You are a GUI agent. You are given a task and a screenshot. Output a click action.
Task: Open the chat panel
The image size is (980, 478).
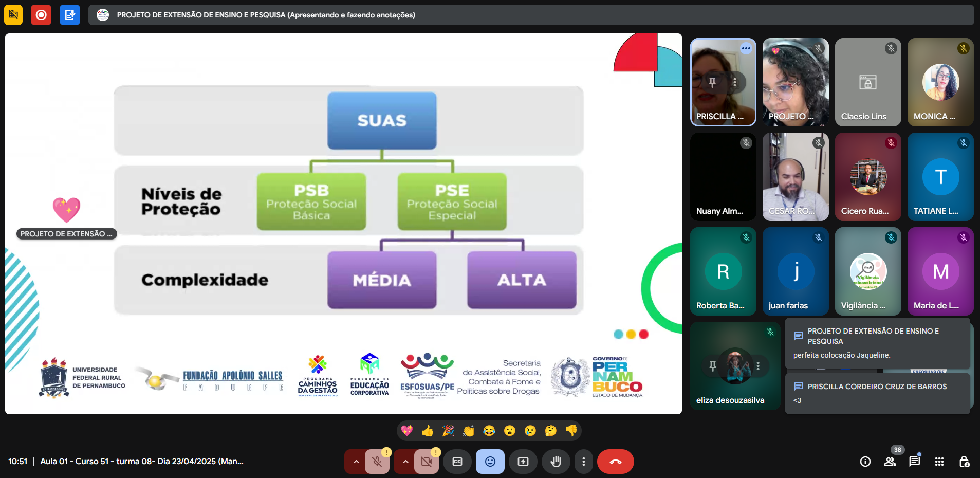[x=915, y=462]
